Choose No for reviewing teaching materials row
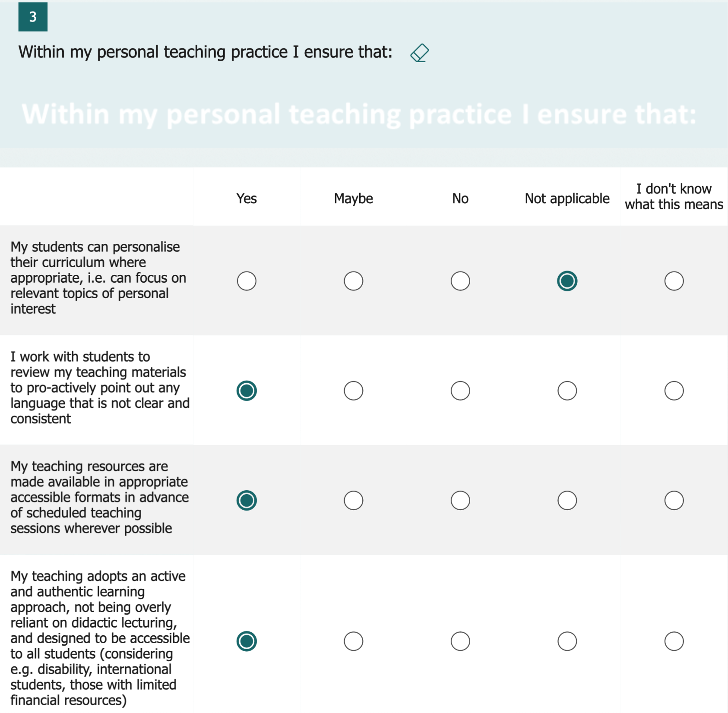This screenshot has width=728, height=713. coord(460,391)
